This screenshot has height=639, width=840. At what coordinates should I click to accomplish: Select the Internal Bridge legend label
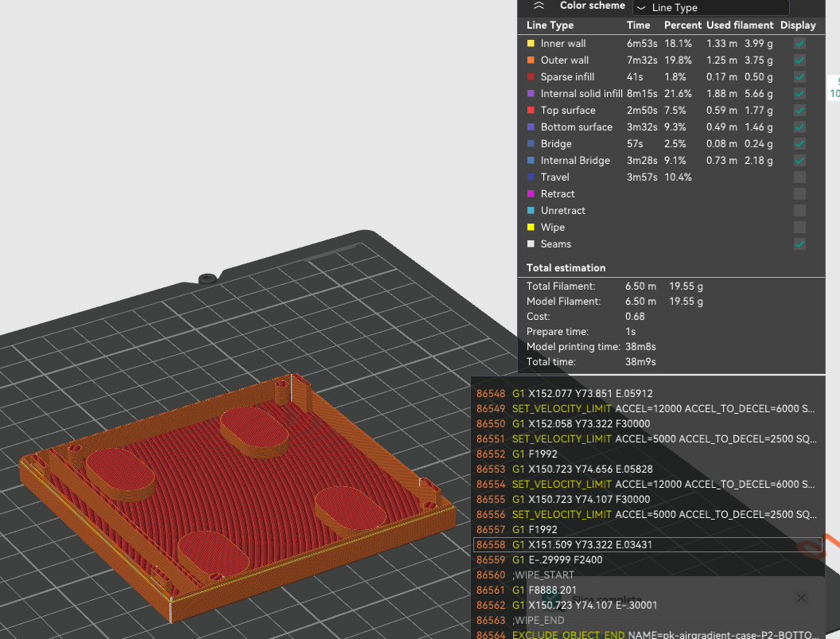[x=575, y=160]
